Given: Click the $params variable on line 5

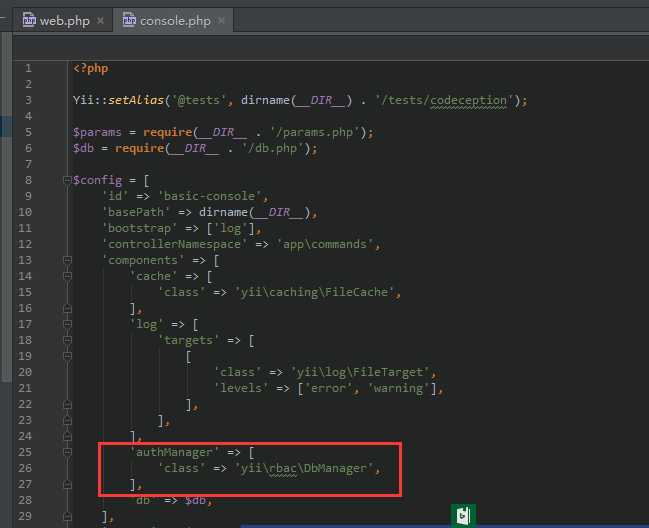Looking at the screenshot, I should click(97, 132).
